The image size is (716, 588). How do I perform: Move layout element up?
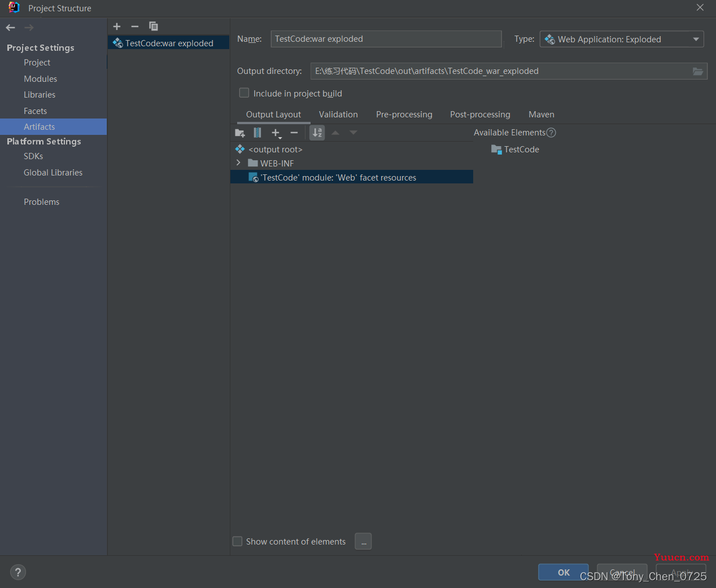(335, 133)
